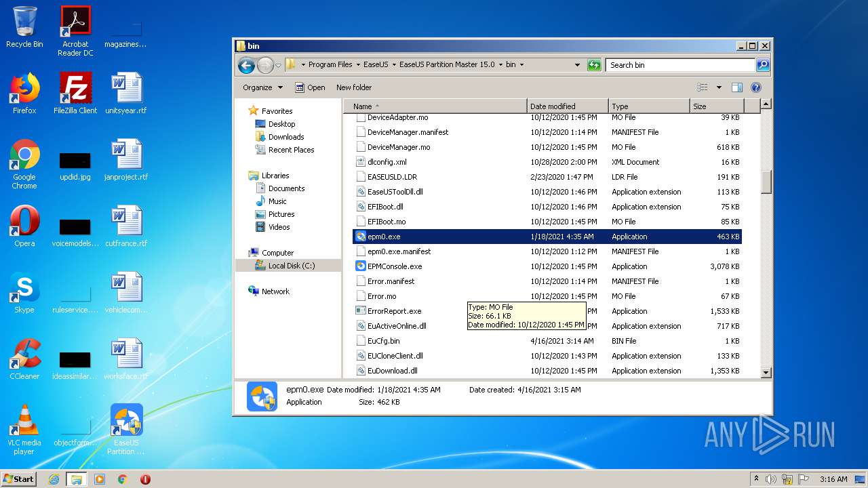This screenshot has width=868, height=488.
Task: Click the Opera taskbar icon
Action: [x=145, y=479]
